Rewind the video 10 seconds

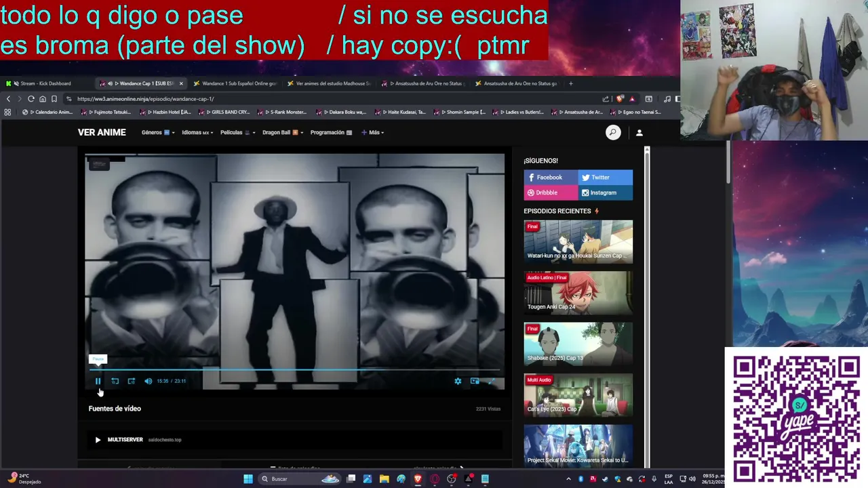(x=115, y=381)
